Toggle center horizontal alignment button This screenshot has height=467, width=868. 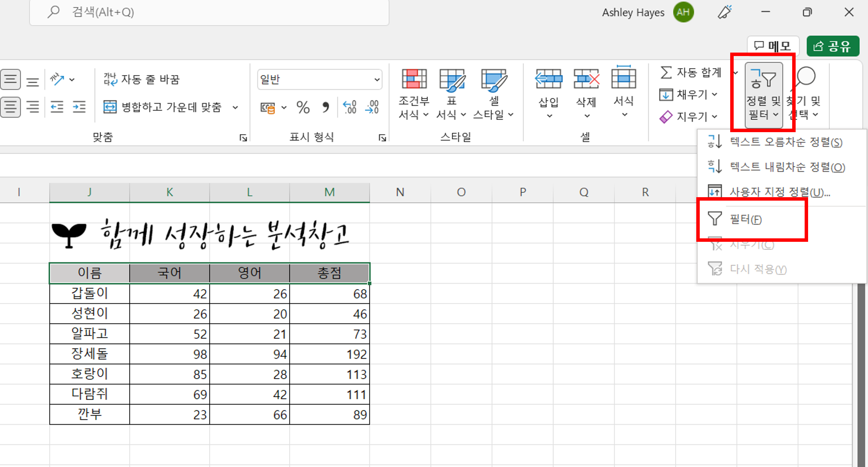click(x=10, y=107)
